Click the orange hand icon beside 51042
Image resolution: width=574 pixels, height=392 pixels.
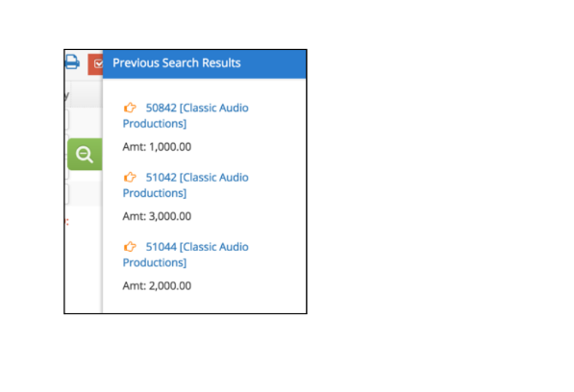coord(130,178)
